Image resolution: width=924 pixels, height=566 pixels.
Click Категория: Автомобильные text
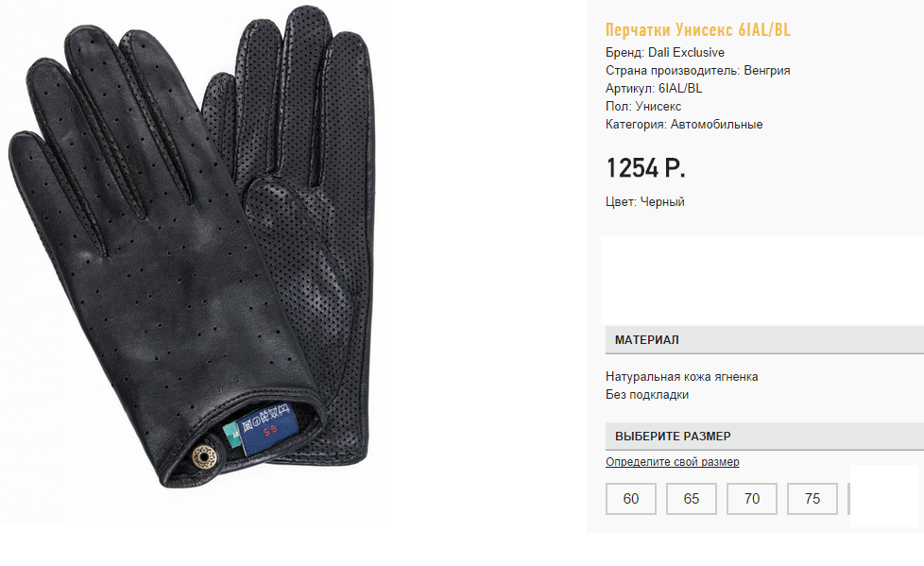pos(684,125)
